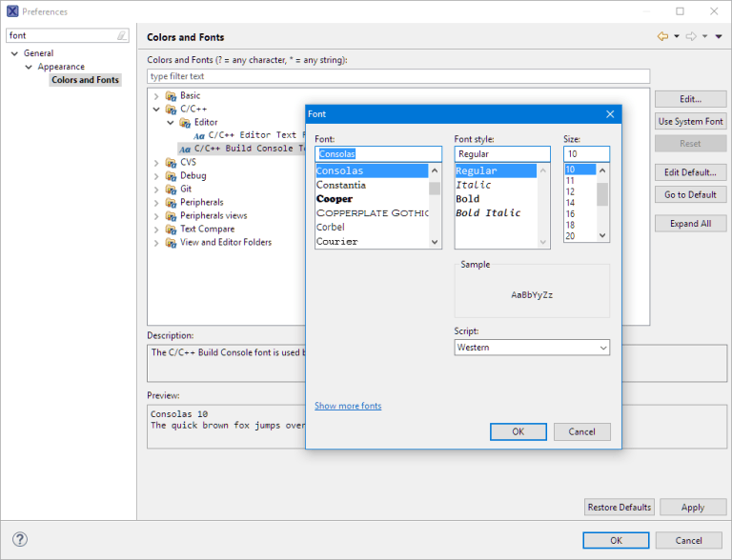Select Constantia in the font list
The width and height of the screenshot is (732, 560).
pos(341,185)
